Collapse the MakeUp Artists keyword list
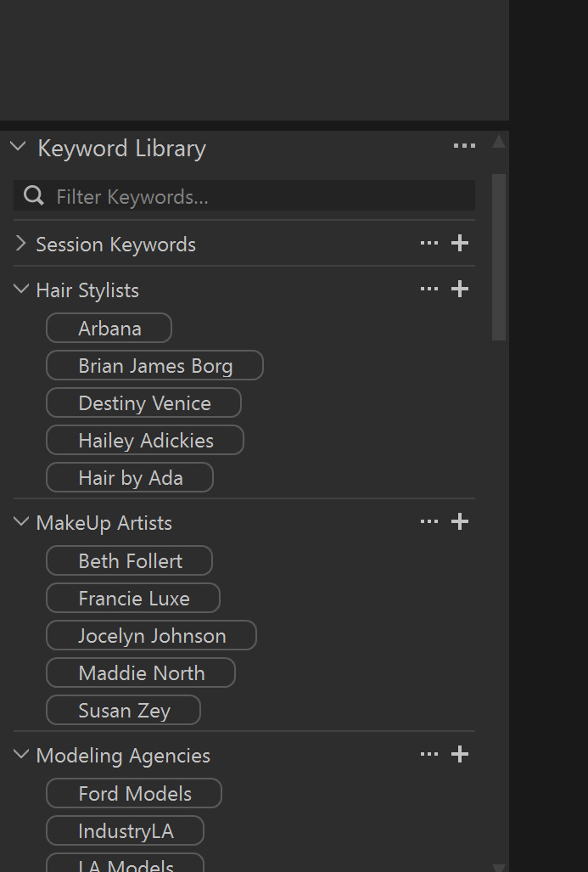The width and height of the screenshot is (588, 872). 21,522
